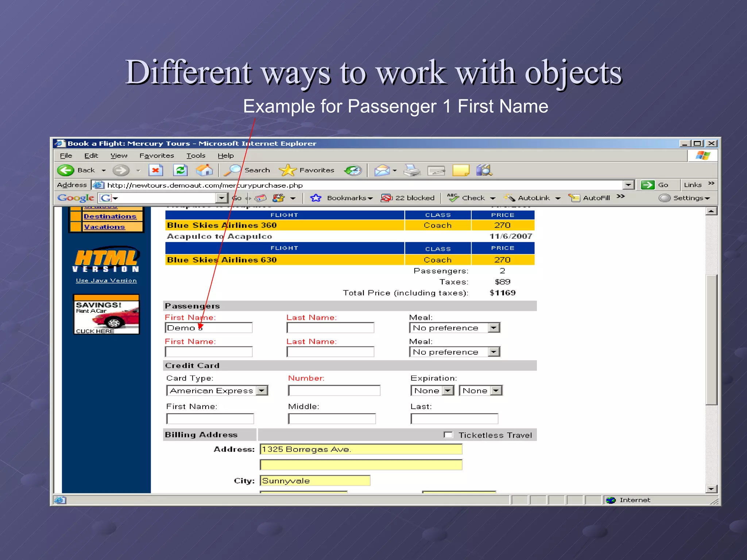
Task: Click the page icon in address bar
Action: click(98, 185)
